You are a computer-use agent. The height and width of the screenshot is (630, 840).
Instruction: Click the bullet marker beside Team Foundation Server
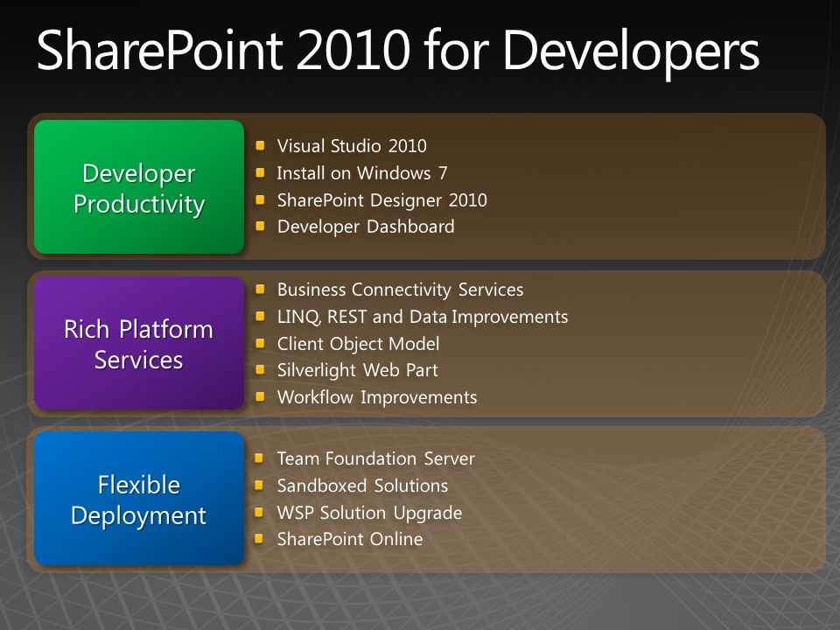click(x=259, y=458)
